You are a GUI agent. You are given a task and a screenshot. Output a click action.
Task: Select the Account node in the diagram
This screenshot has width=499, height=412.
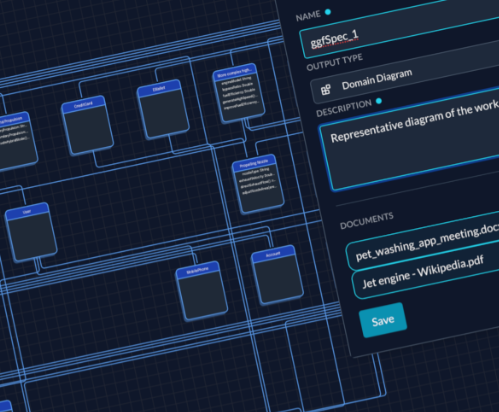pyautogui.click(x=277, y=275)
